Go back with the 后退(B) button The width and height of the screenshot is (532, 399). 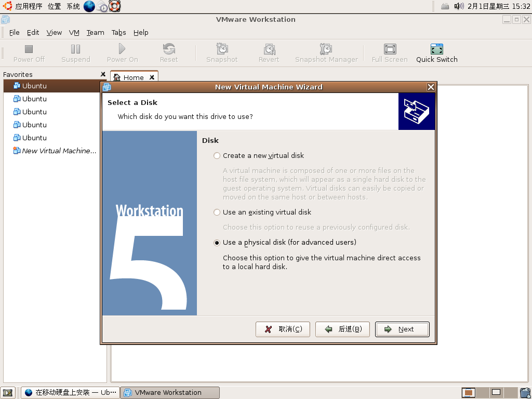coord(342,329)
